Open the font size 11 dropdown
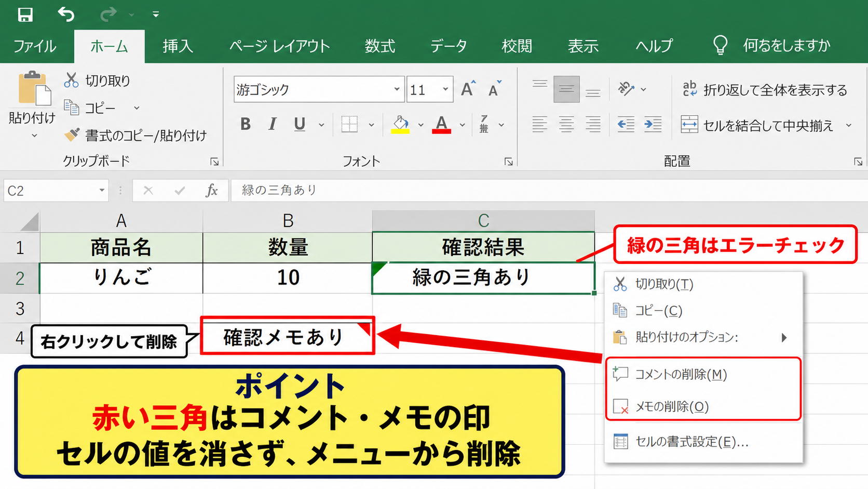 pos(445,89)
